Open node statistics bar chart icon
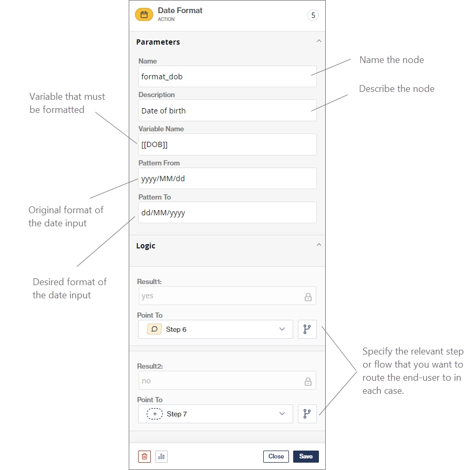Image resolution: width=476 pixels, height=470 pixels. point(161,456)
